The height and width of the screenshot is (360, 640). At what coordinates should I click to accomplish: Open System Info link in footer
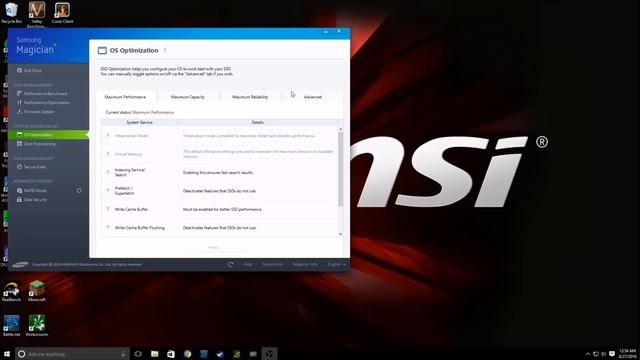tap(272, 264)
